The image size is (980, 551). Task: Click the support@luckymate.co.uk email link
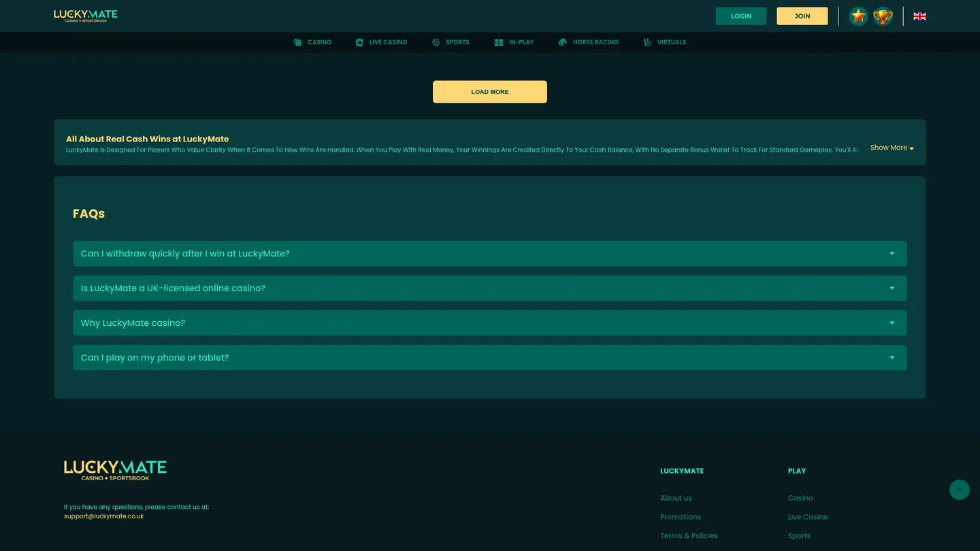coord(103,516)
